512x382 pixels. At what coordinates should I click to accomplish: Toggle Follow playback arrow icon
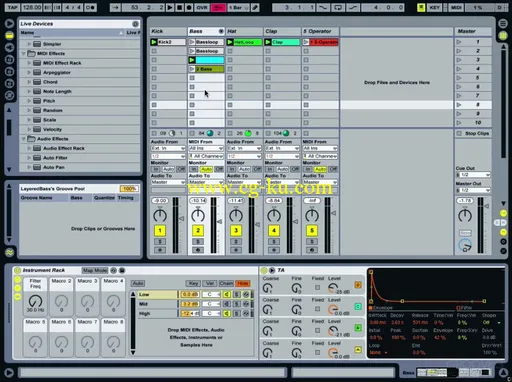[115, 7]
